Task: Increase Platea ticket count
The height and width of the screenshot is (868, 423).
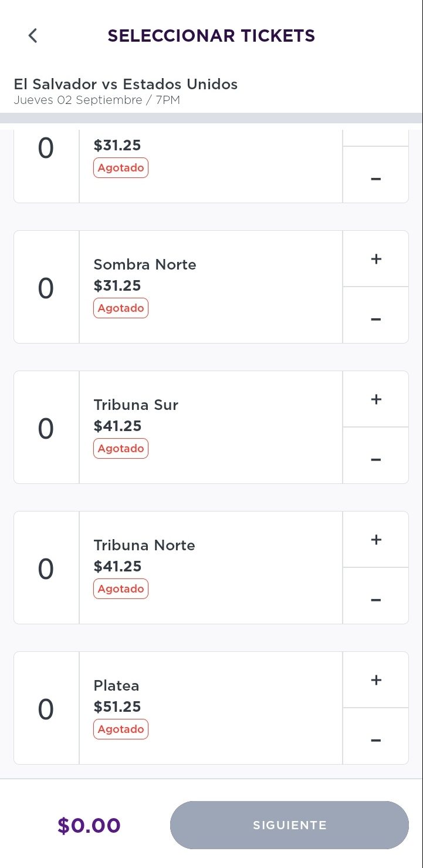Action: pos(376,680)
